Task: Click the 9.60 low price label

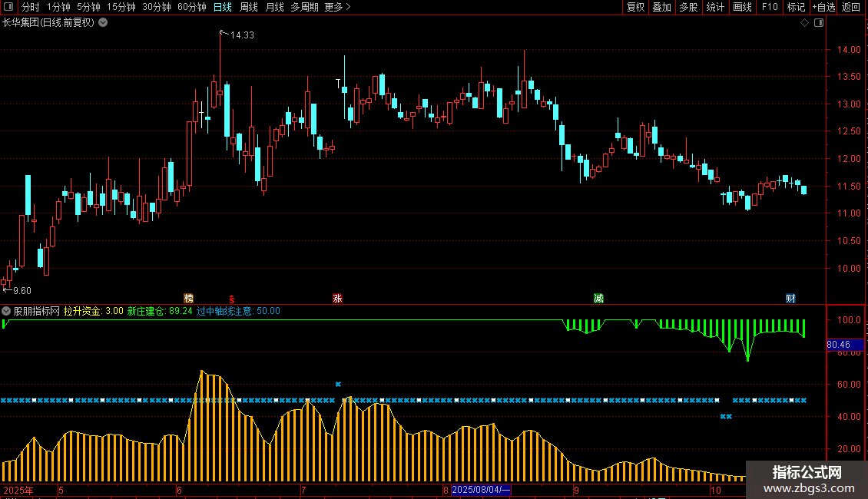Action: point(22,290)
